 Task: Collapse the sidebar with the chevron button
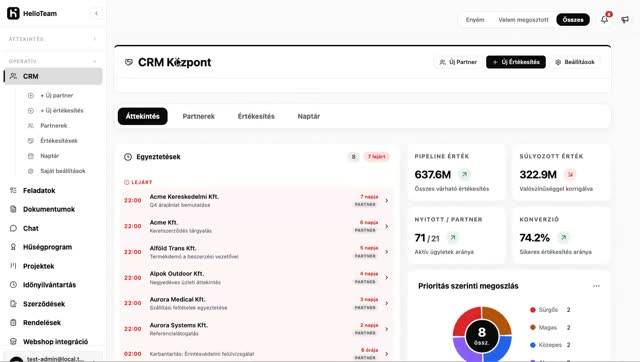point(96,13)
